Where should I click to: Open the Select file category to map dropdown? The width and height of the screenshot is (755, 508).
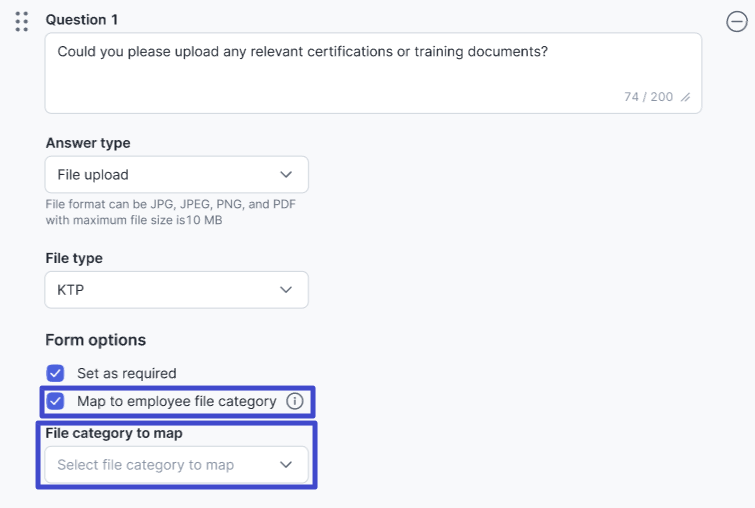click(x=177, y=465)
